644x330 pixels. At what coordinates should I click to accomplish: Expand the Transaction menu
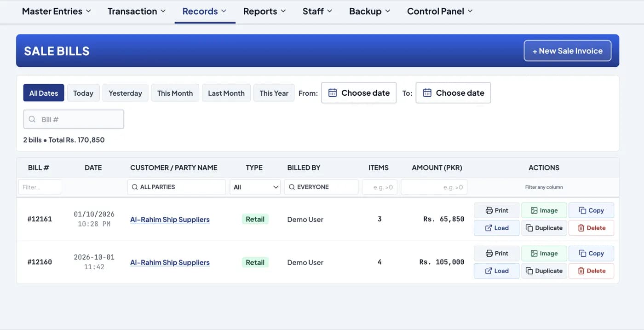point(137,11)
